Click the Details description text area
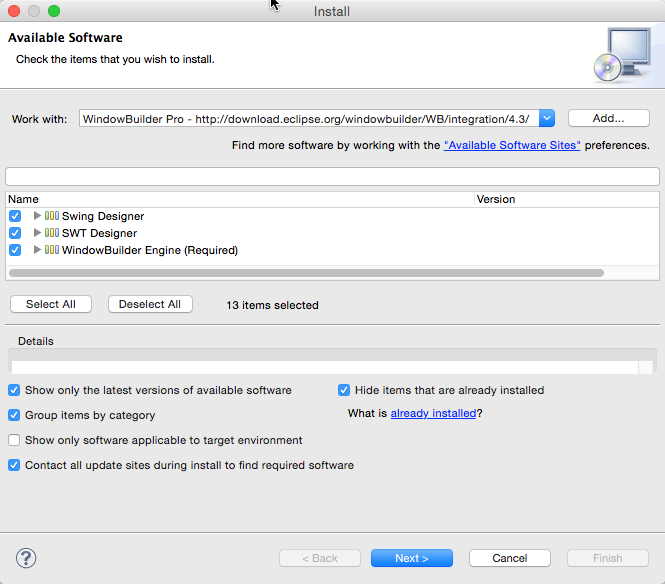Viewport: 665px width, 584px height. coord(325,367)
